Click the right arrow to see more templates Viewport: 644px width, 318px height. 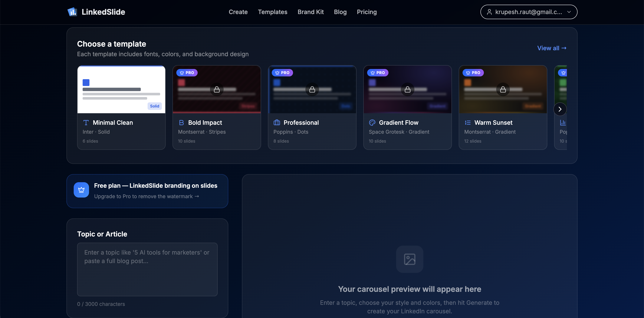pyautogui.click(x=560, y=109)
